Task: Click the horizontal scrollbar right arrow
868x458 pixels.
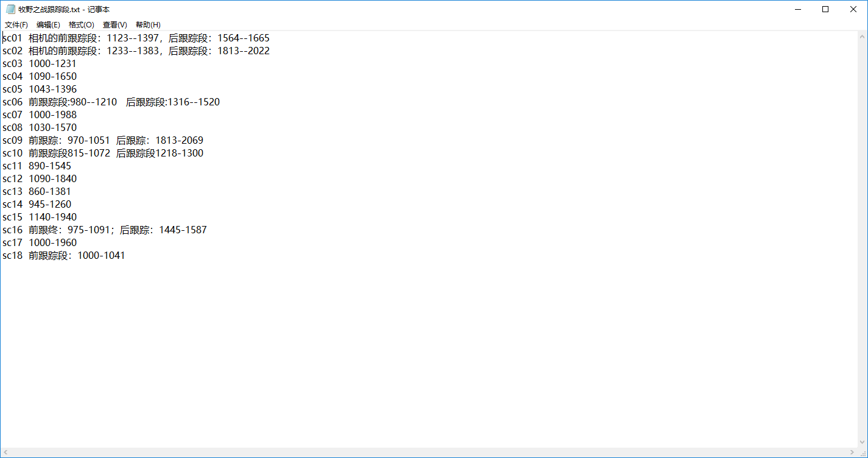Action: (x=852, y=453)
